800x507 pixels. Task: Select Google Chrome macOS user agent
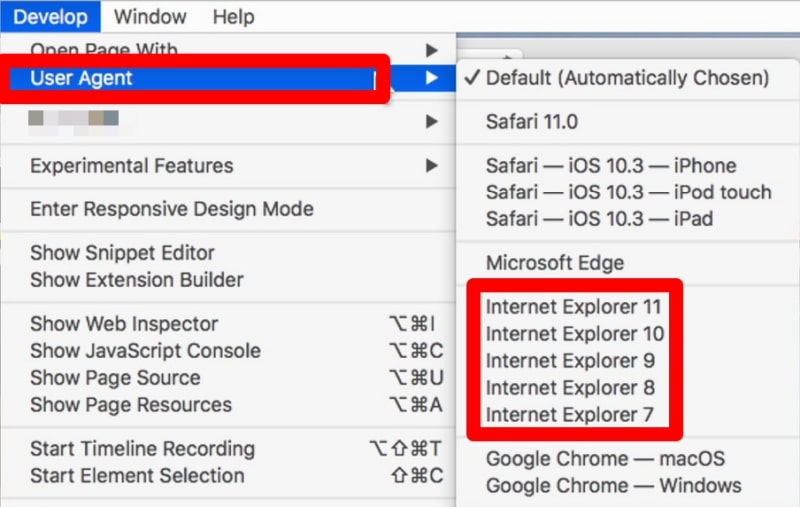628,459
